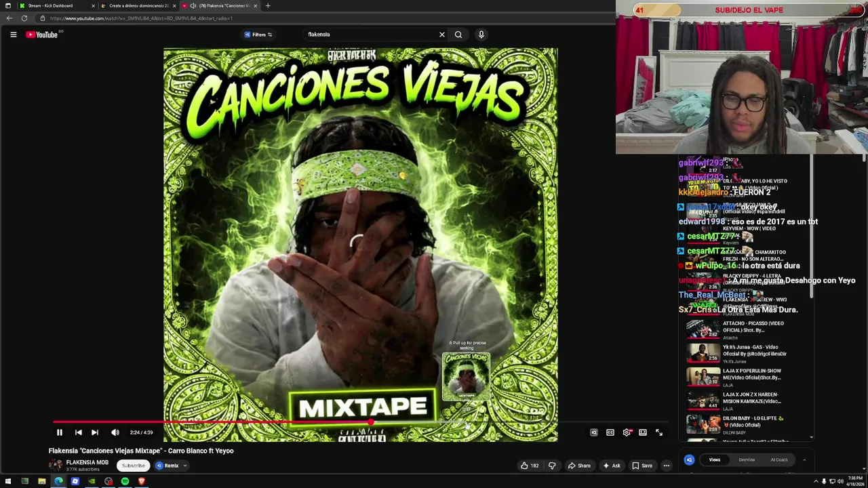
Task: Dislike the video with thumbs down
Action: (x=552, y=466)
